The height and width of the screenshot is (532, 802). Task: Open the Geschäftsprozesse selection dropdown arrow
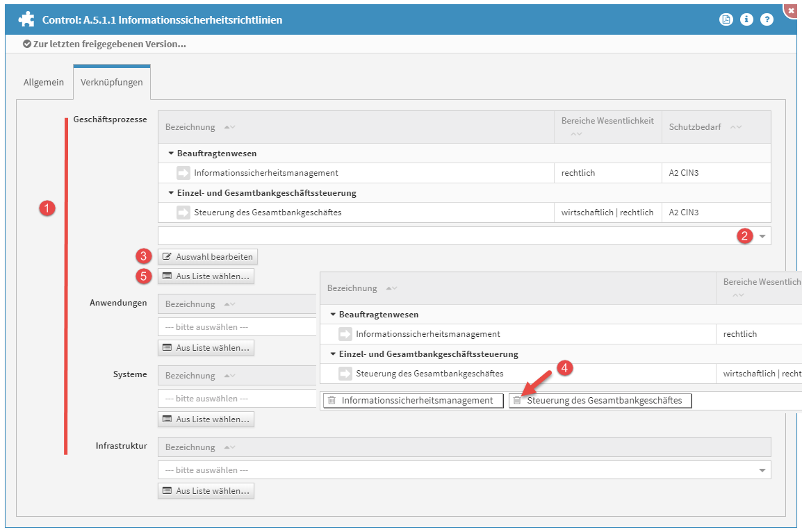pos(762,236)
